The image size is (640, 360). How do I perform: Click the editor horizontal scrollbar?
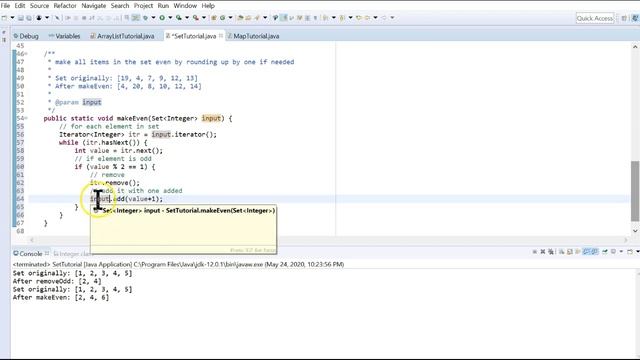click(x=329, y=240)
